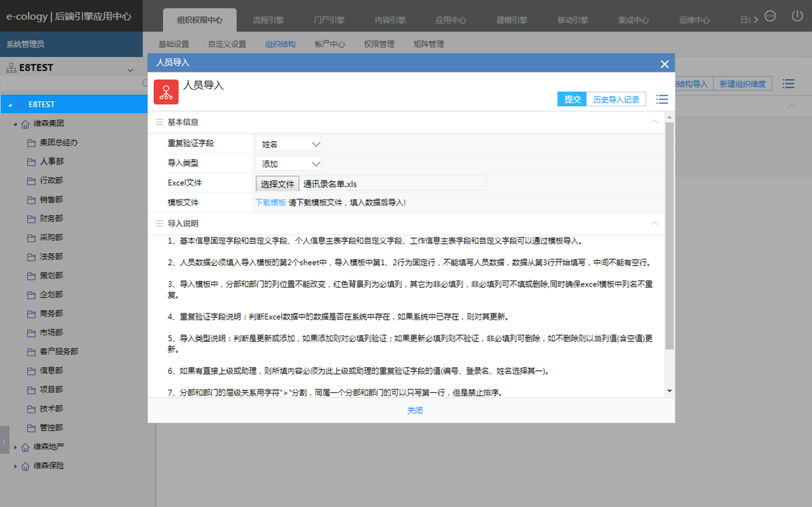Expand the E8TEST organization selector chevron
812x507 pixels.
(x=130, y=70)
